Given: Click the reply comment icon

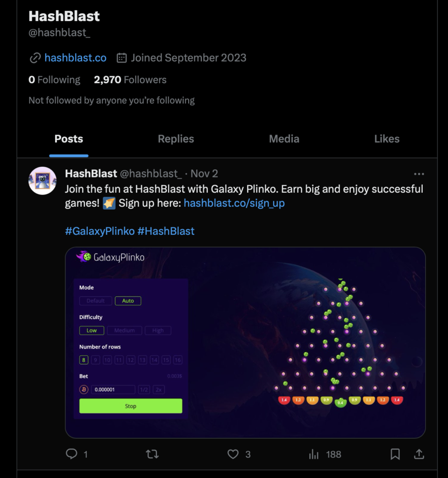Looking at the screenshot, I should coord(72,454).
